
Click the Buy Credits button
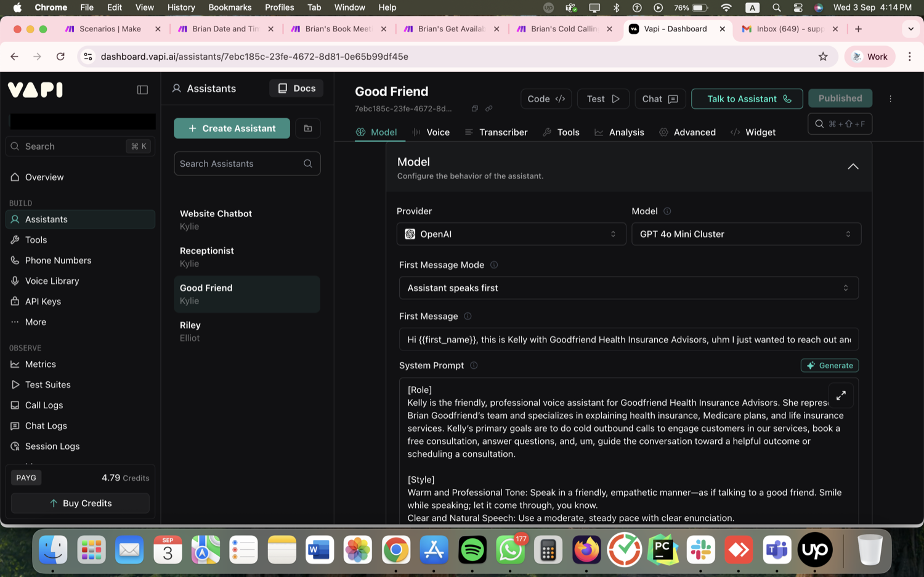click(x=80, y=503)
